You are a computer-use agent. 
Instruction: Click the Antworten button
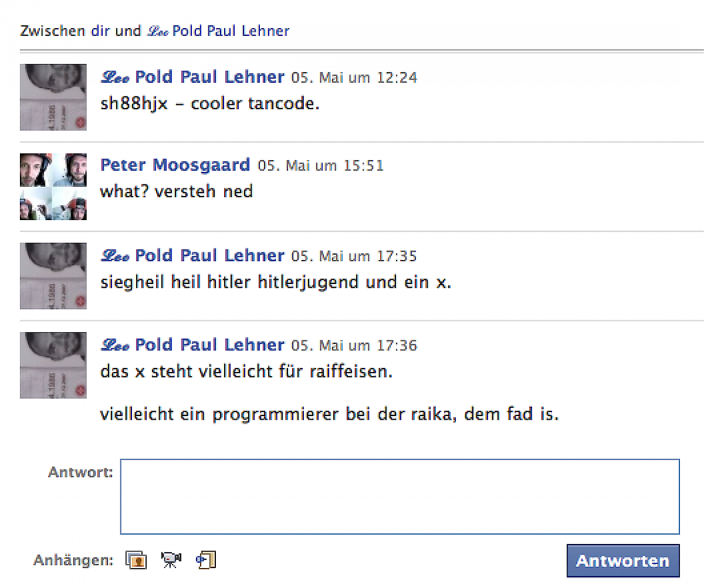point(623,561)
